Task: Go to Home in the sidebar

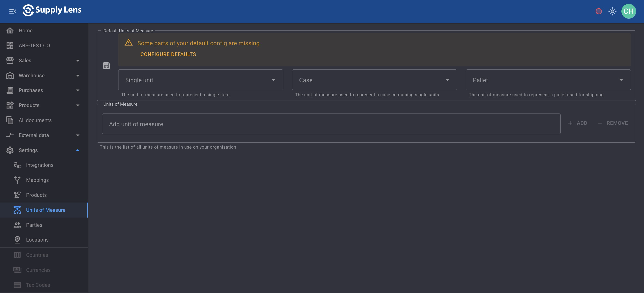Action: tap(44, 30)
